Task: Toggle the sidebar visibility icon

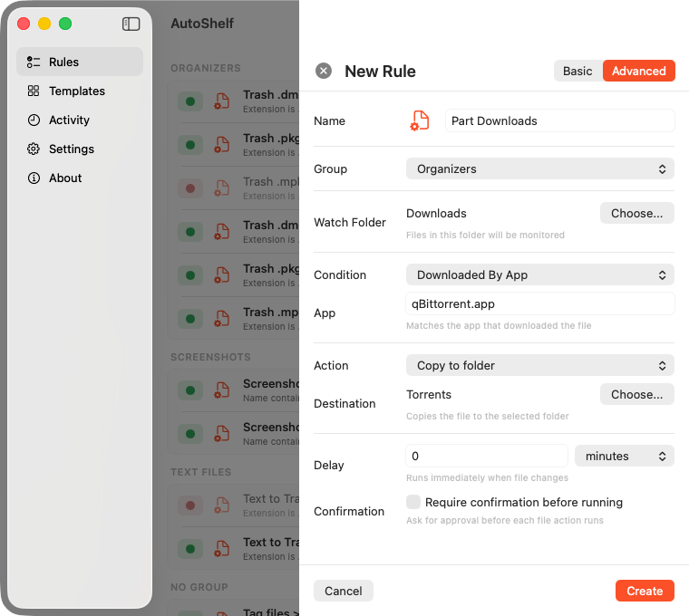Action: [x=131, y=24]
